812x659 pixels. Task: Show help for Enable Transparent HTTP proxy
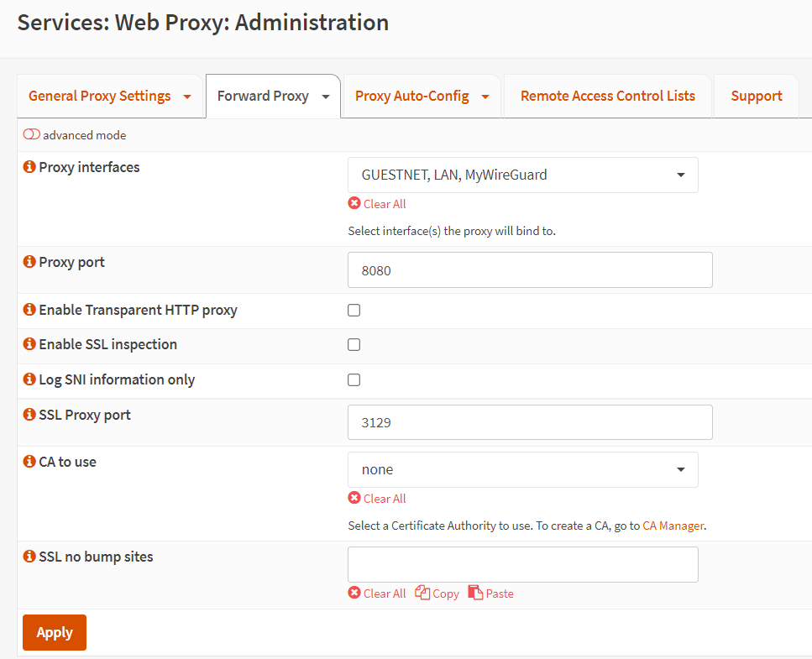pos(29,311)
